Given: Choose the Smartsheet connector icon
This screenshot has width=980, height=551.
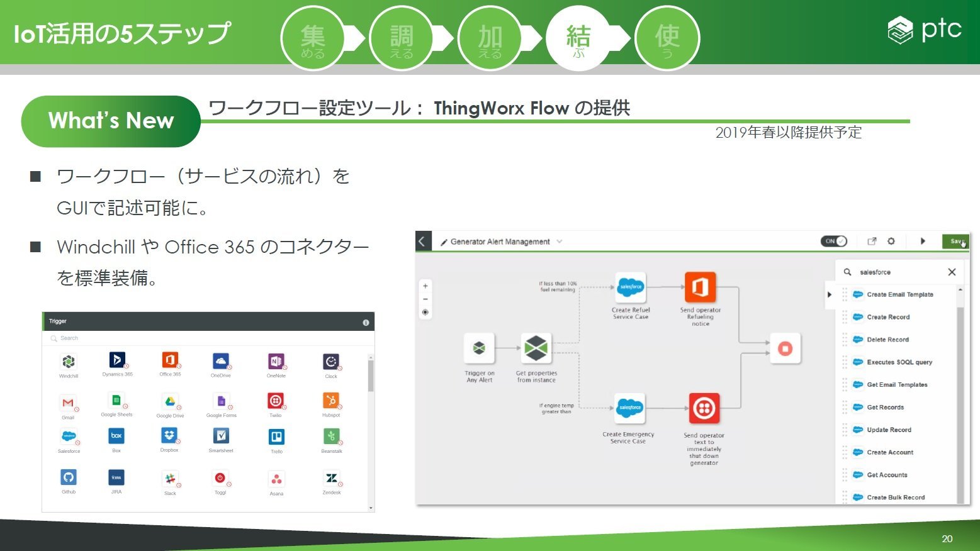Looking at the screenshot, I should pos(221,436).
